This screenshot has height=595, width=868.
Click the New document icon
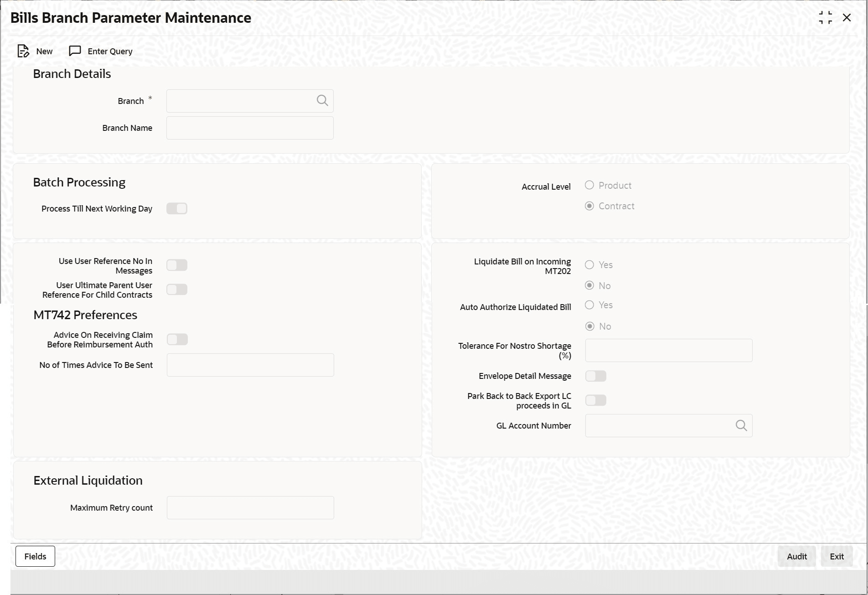pyautogui.click(x=23, y=51)
